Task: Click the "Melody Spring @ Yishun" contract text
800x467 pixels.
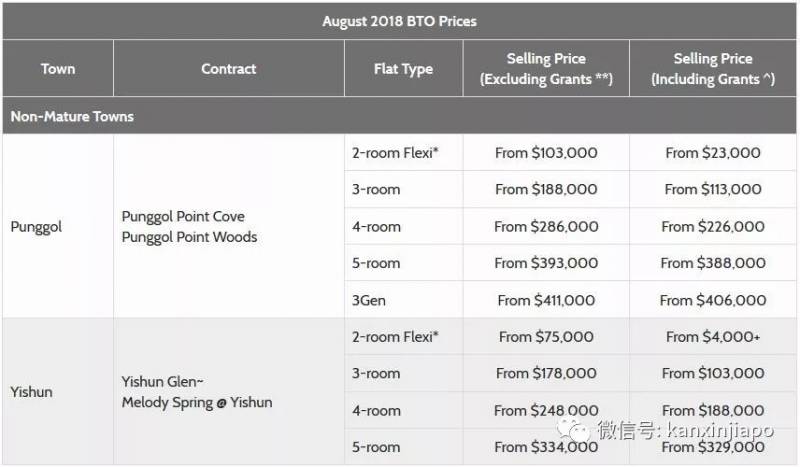Action: (x=196, y=402)
